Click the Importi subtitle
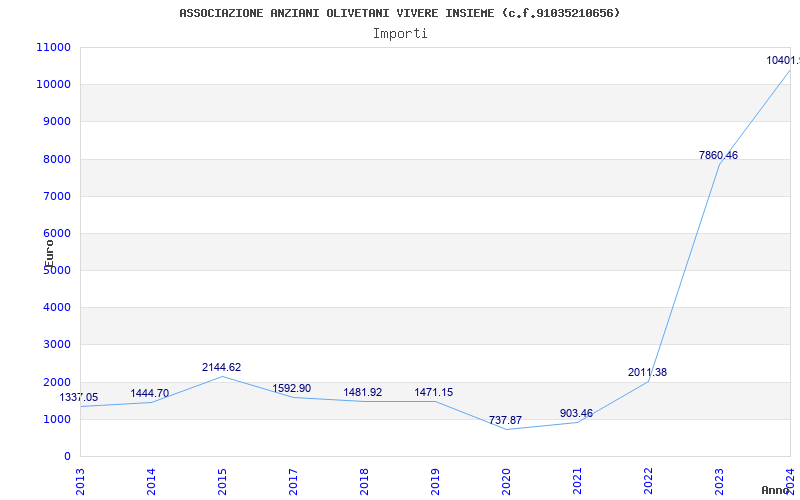Image resolution: width=800 pixels, height=500 pixels. pos(400,33)
